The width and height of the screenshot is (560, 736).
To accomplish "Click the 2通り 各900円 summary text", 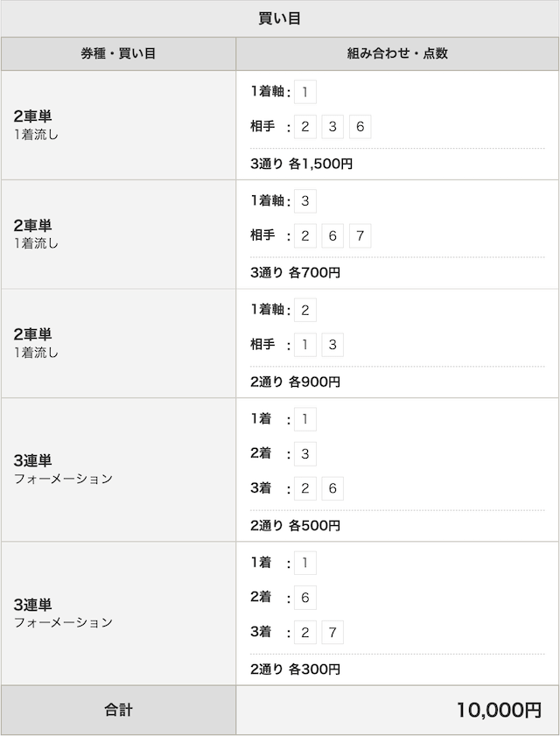I will [x=295, y=382].
